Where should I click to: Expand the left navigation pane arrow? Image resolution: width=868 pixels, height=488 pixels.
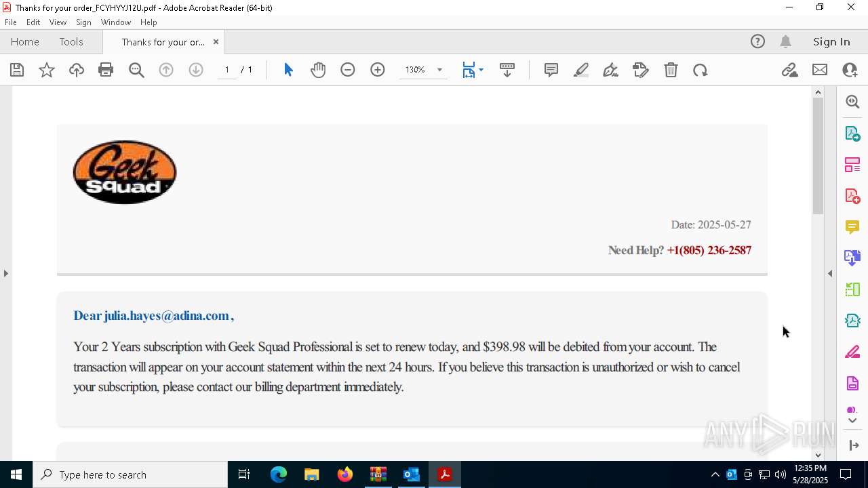coord(5,273)
